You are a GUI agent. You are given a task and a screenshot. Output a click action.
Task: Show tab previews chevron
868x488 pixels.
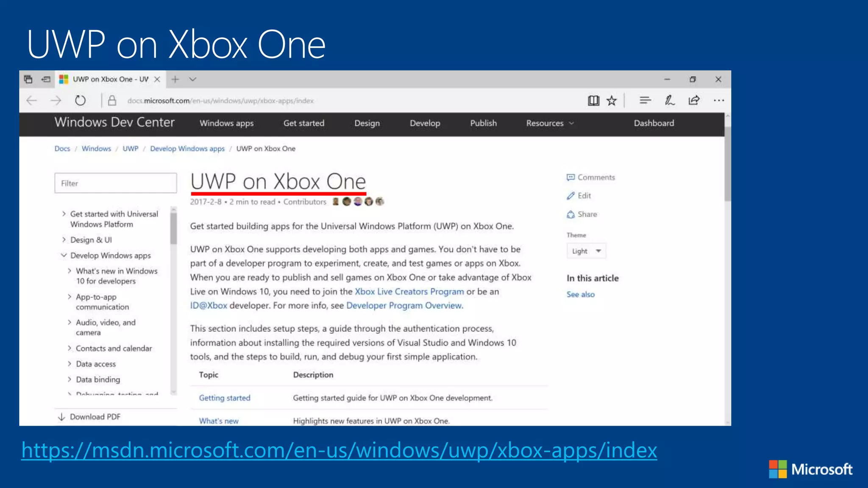tap(193, 79)
